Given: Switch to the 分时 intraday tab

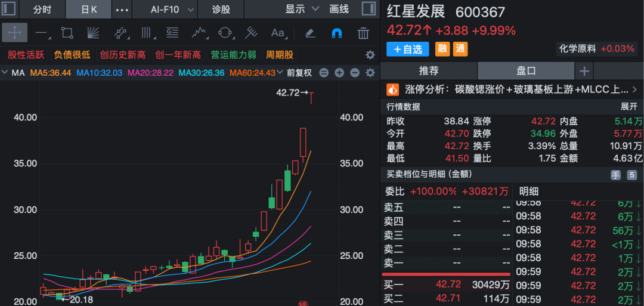Looking at the screenshot, I should (42, 9).
